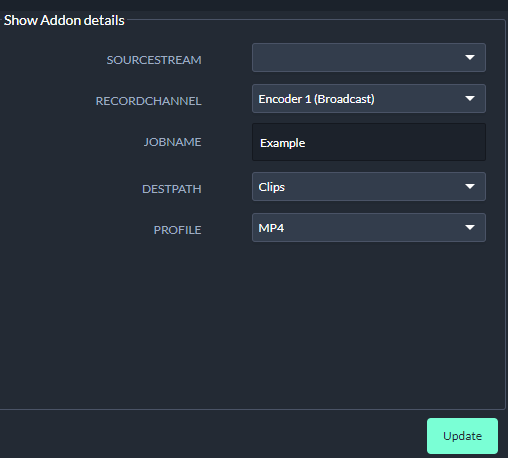Click the RECORDCHANNEL field label

[x=148, y=101]
